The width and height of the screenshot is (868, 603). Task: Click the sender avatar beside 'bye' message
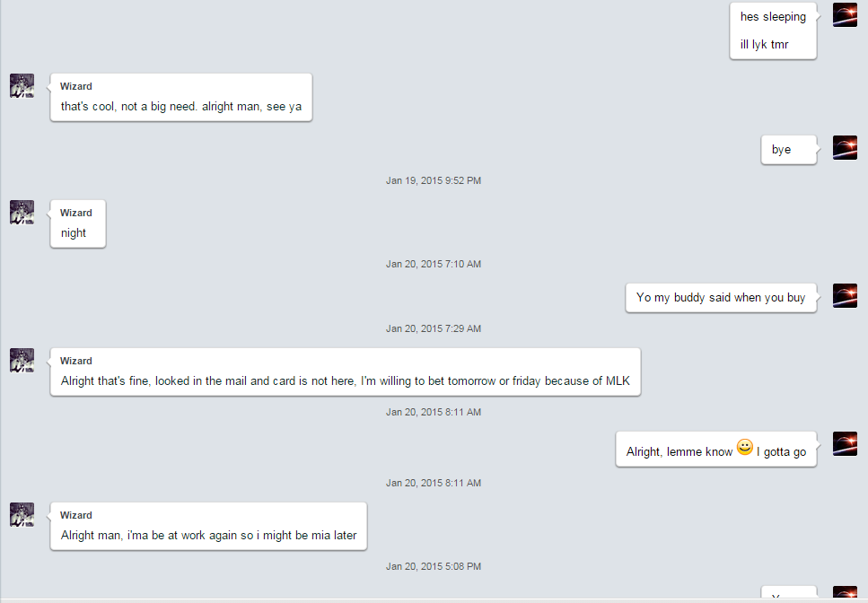(x=845, y=148)
